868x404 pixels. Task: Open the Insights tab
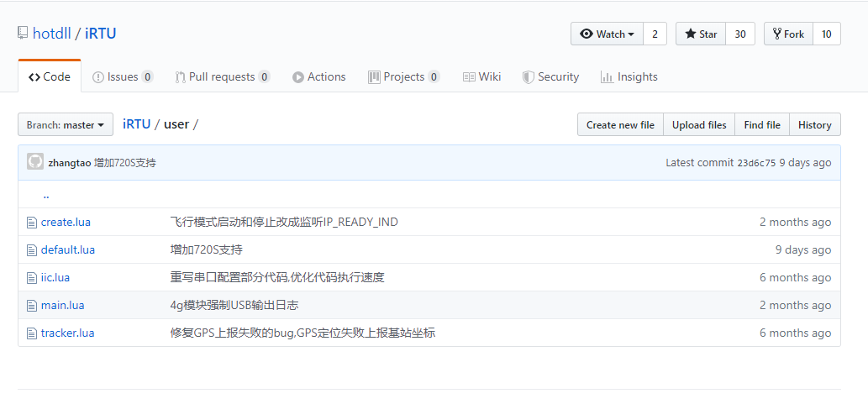(629, 77)
